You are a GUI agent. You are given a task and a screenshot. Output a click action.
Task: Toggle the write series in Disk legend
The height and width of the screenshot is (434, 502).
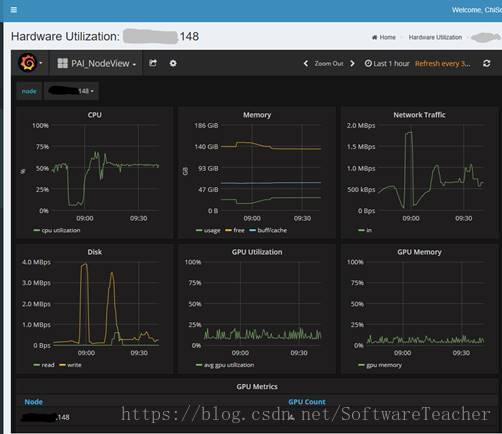(x=70, y=365)
